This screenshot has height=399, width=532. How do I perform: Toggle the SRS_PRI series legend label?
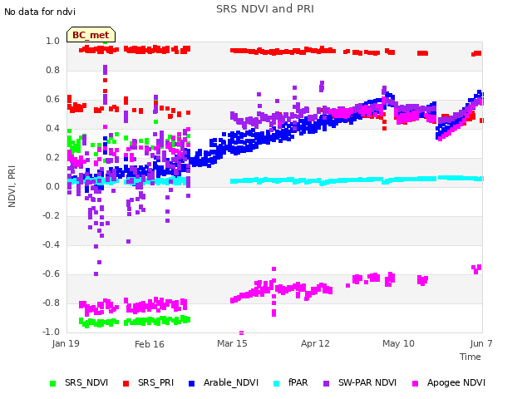coord(155,382)
